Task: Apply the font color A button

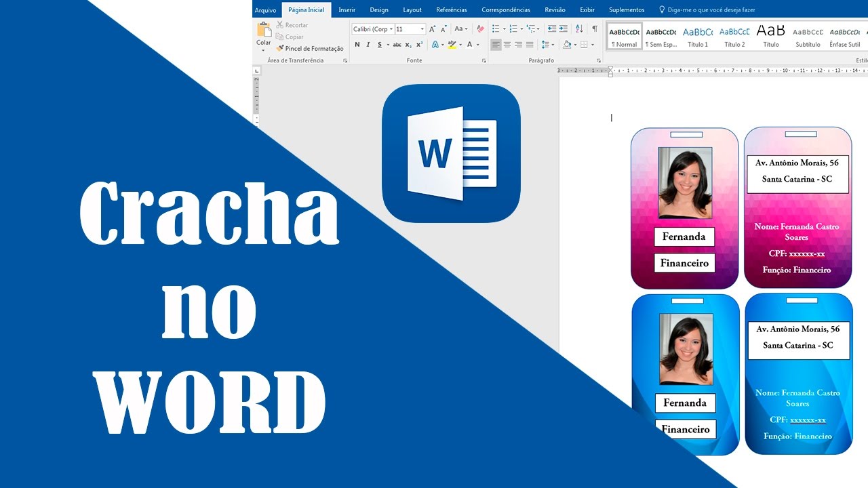Action: 469,45
